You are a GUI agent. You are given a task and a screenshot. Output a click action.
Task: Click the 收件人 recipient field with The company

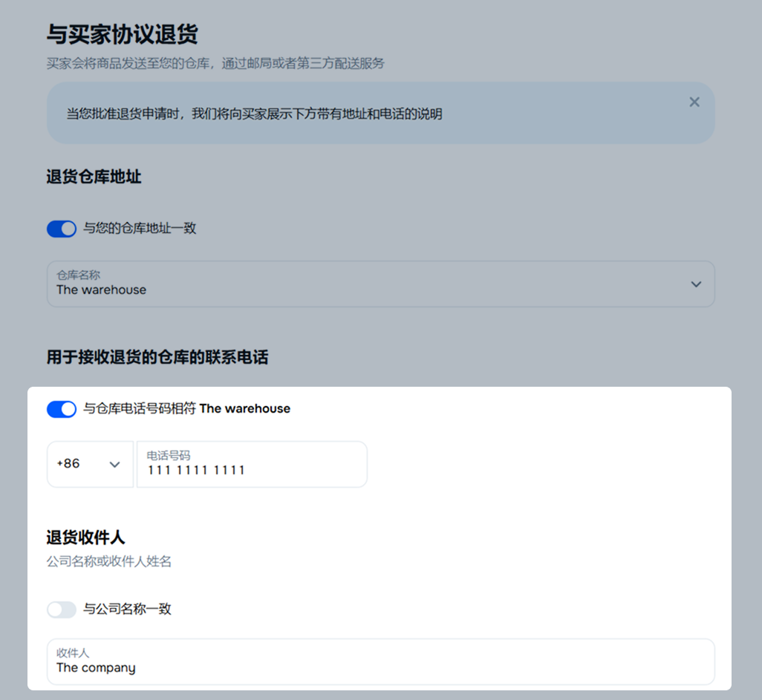coord(380,661)
